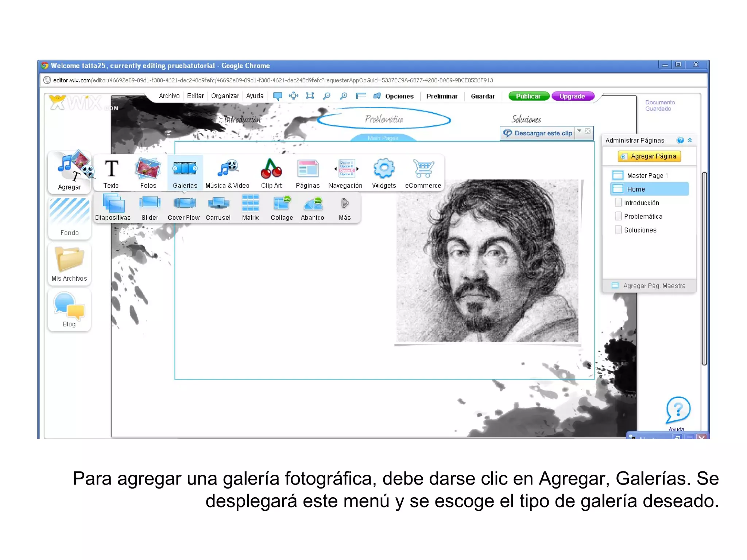Toggle the ruler toolbar icon

(x=361, y=96)
